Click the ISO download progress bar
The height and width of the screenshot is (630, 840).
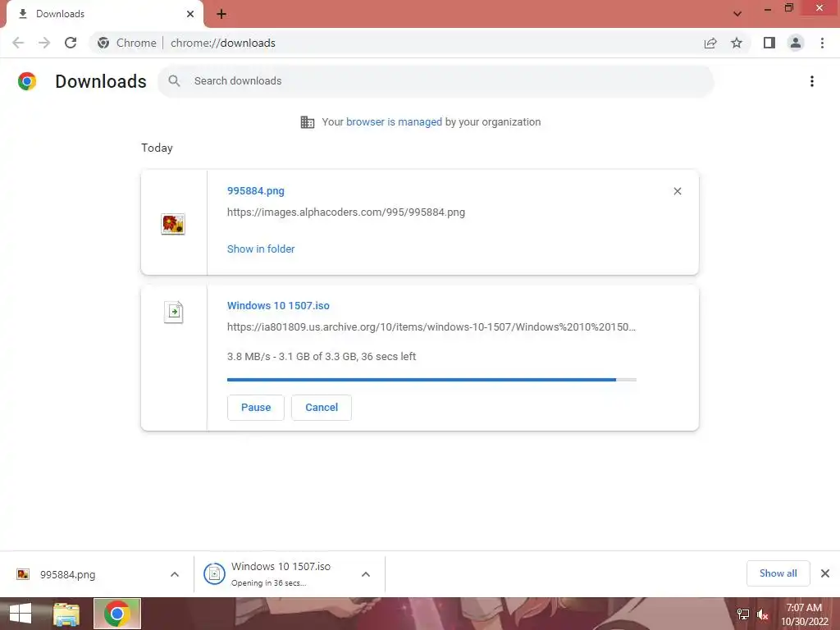coord(431,380)
